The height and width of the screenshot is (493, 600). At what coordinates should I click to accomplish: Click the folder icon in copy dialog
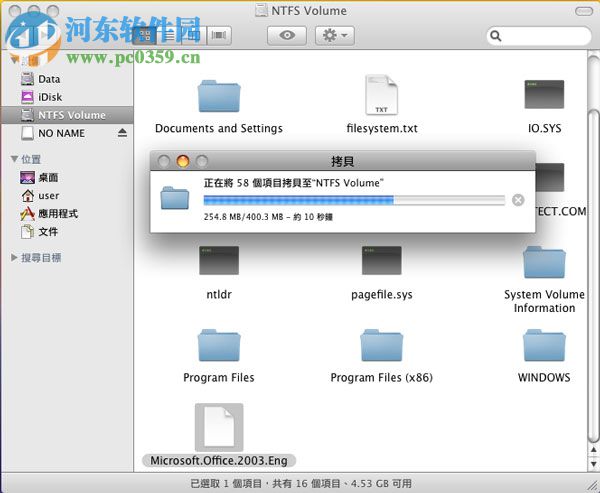click(174, 198)
